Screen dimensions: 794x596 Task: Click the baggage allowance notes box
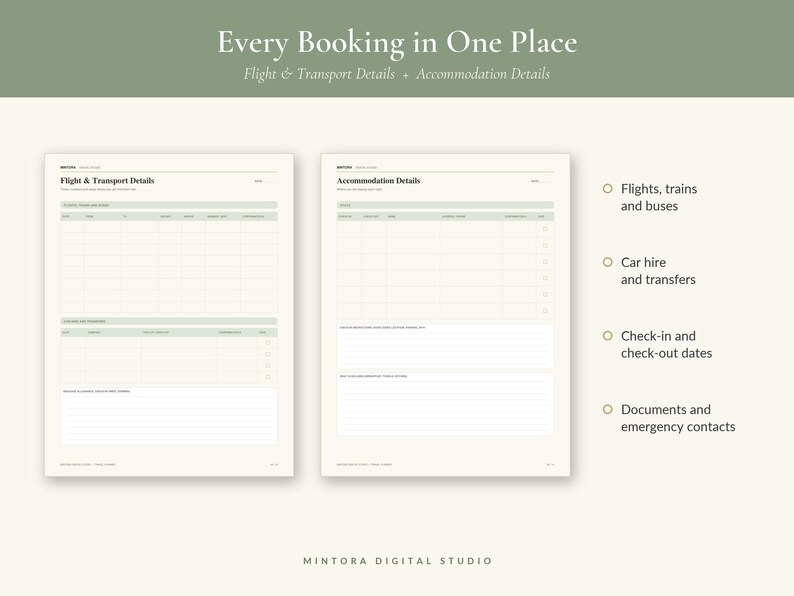tap(169, 416)
